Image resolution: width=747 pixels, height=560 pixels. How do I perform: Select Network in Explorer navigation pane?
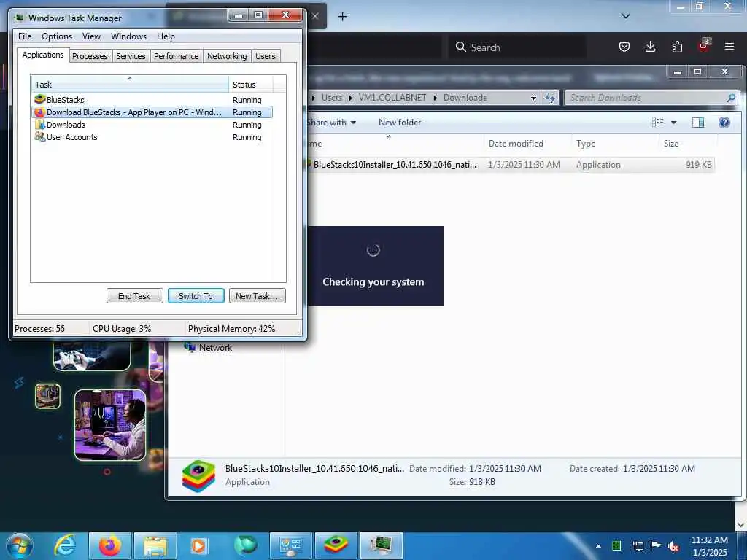pyautogui.click(x=215, y=348)
